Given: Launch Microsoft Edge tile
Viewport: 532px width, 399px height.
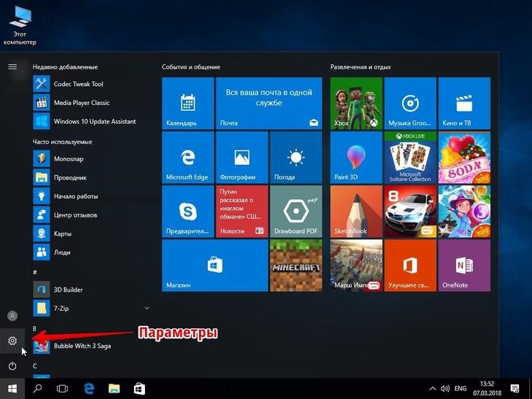Looking at the screenshot, I should (188, 158).
